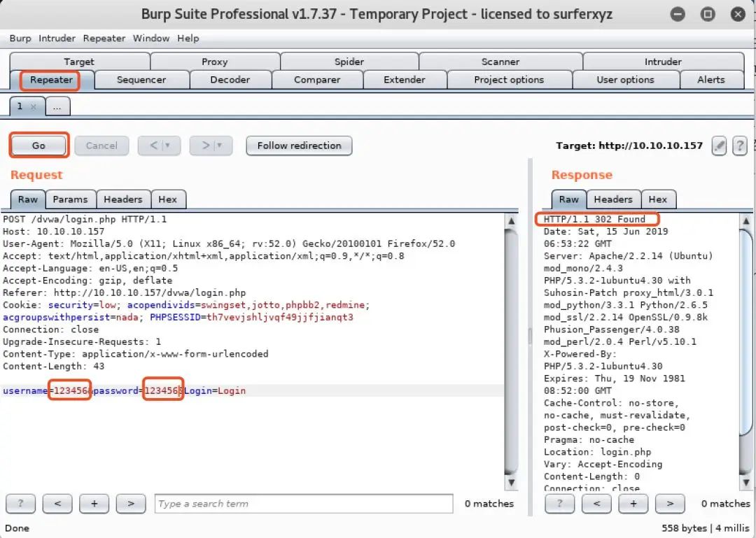The height and width of the screenshot is (538, 756).
Task: Focus the request search term field
Action: coord(304,504)
